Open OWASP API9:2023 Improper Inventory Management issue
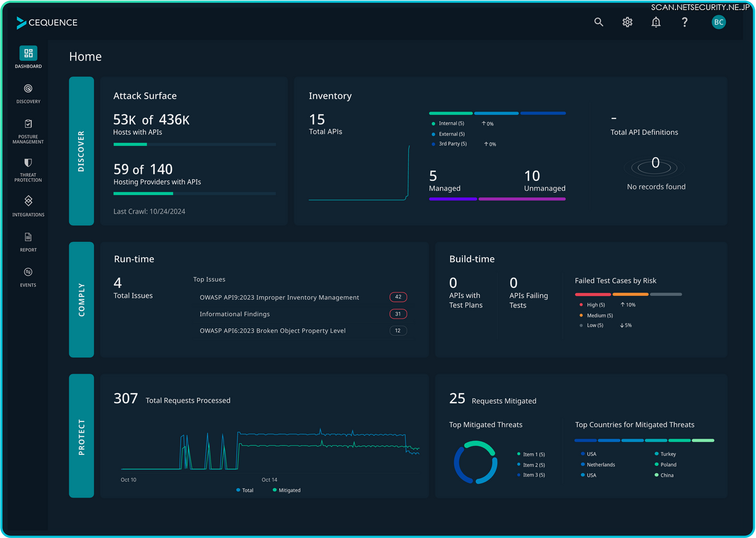The height and width of the screenshot is (538, 756). point(279,297)
